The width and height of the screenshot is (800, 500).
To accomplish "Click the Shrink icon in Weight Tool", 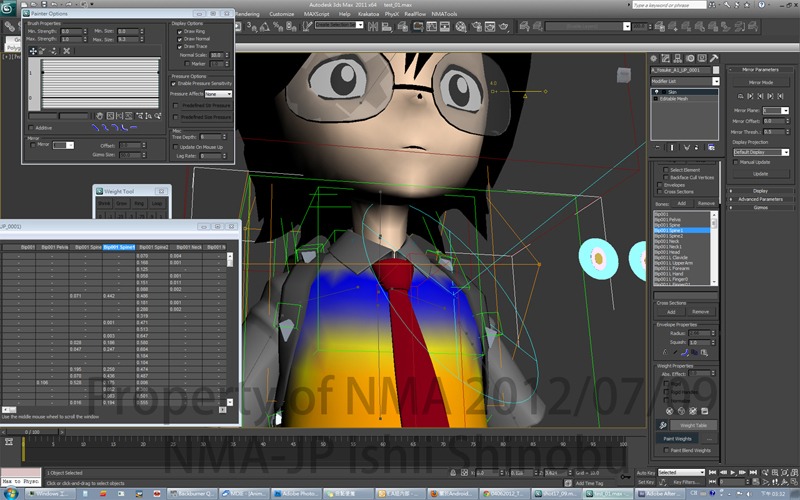I will pos(104,203).
